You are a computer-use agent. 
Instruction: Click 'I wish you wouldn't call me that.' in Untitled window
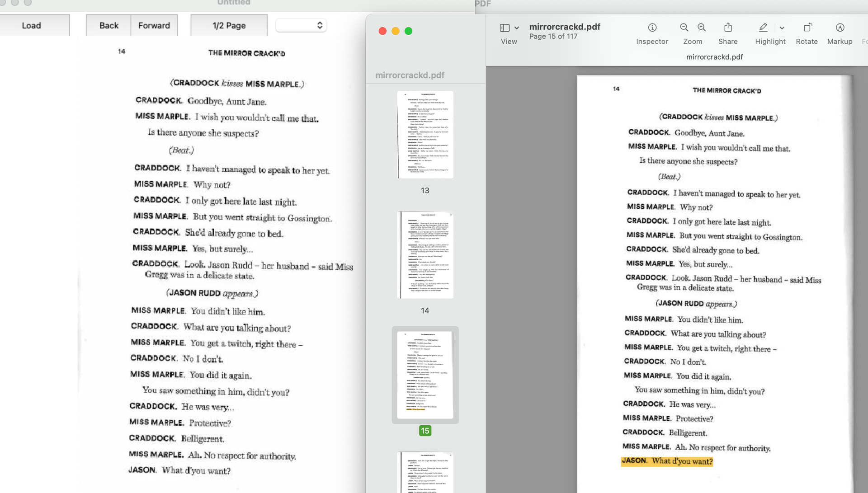click(x=257, y=117)
